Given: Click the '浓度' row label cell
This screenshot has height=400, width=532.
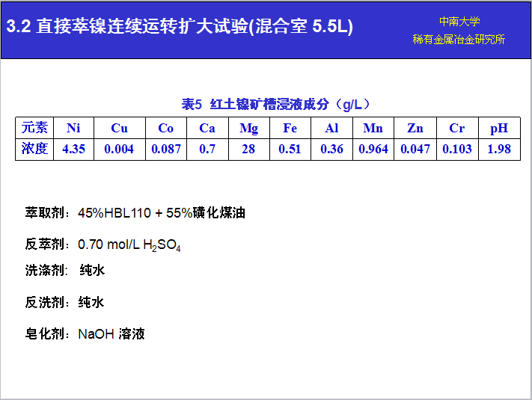Looking at the screenshot, I should tap(34, 149).
